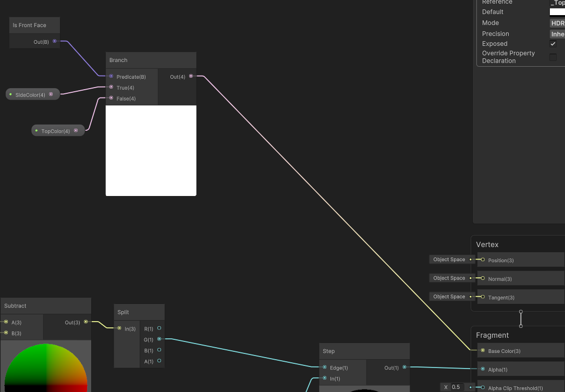Click B(3) input port on Subtract node
This screenshot has height=392, width=565.
6,333
